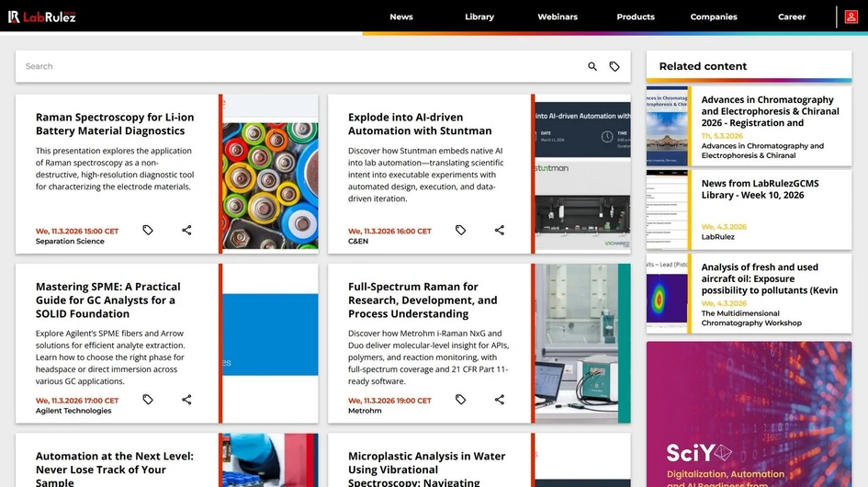Open Analysis of fresh and used aircraft oil
Image resolution: width=868 pixels, height=487 pixels.
[x=769, y=278]
